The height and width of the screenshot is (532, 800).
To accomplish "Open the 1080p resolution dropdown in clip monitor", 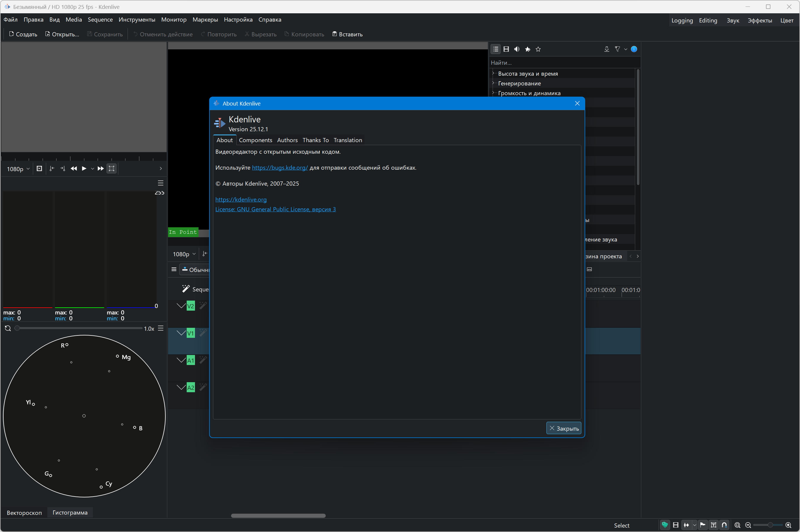I will coord(18,169).
